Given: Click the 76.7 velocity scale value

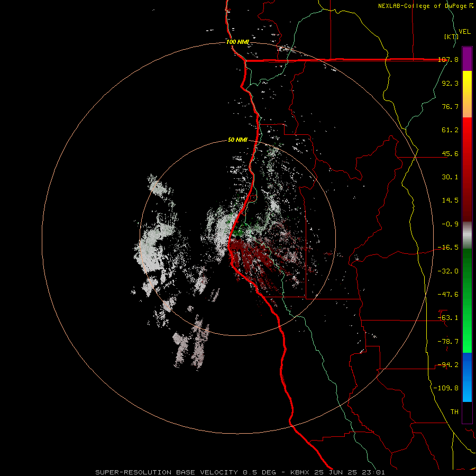Looking at the screenshot, I should (x=450, y=106).
